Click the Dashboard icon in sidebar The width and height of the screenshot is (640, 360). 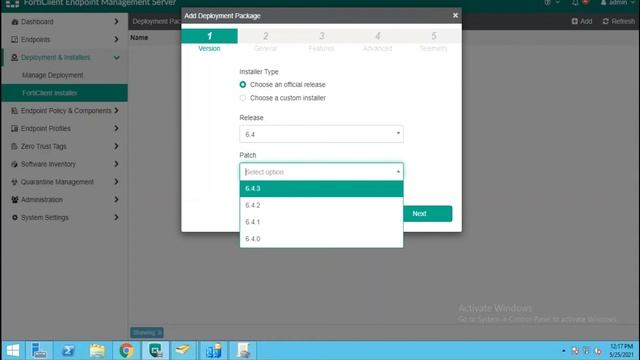pyautogui.click(x=15, y=22)
